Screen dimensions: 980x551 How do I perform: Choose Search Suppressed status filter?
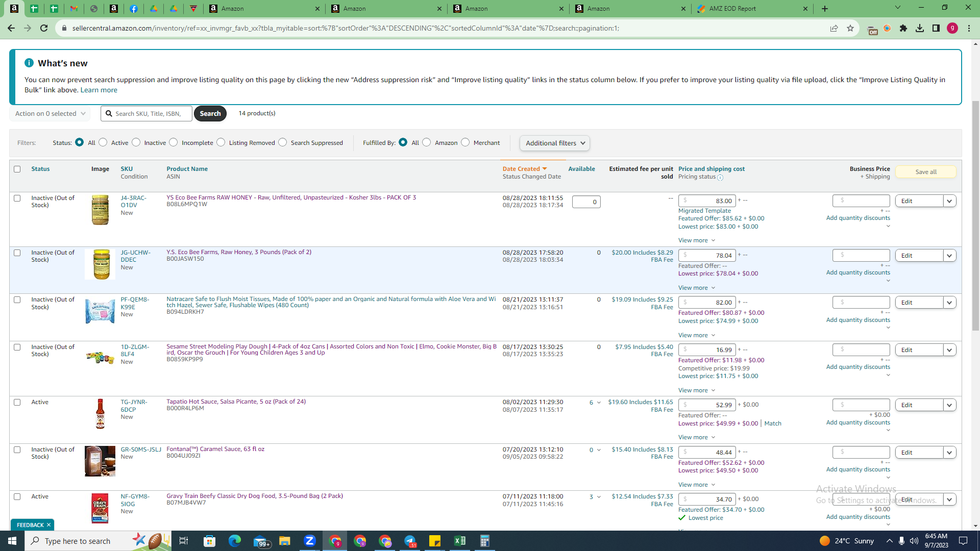tap(283, 142)
